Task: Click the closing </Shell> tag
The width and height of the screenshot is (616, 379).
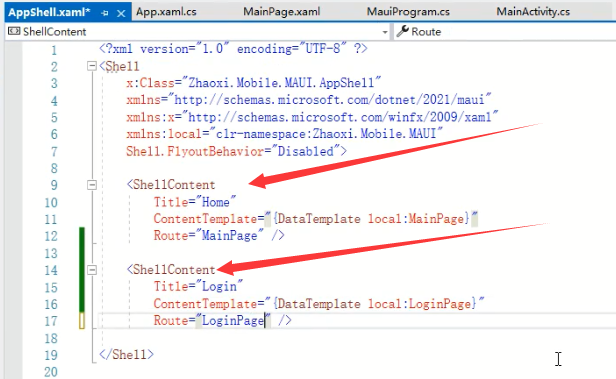Action: [126, 354]
